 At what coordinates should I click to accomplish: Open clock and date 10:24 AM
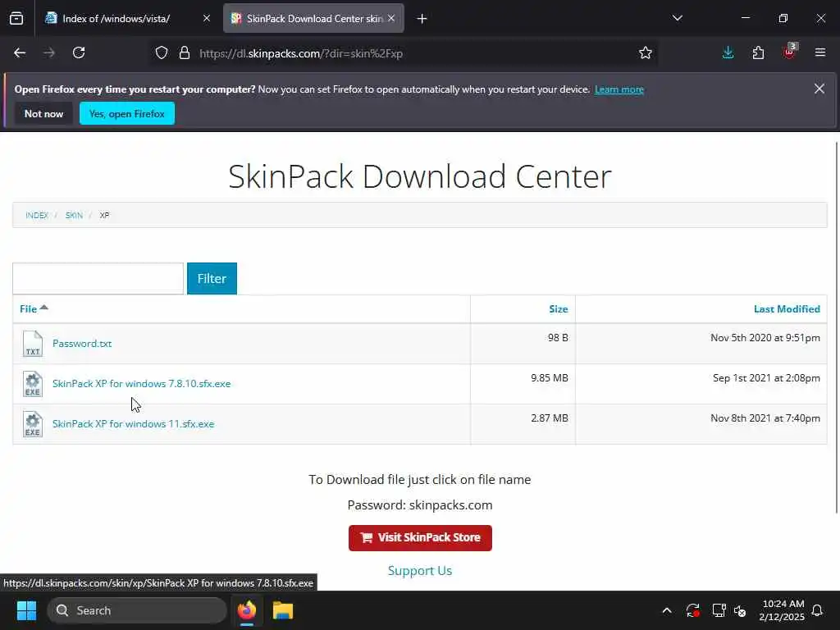pyautogui.click(x=782, y=610)
